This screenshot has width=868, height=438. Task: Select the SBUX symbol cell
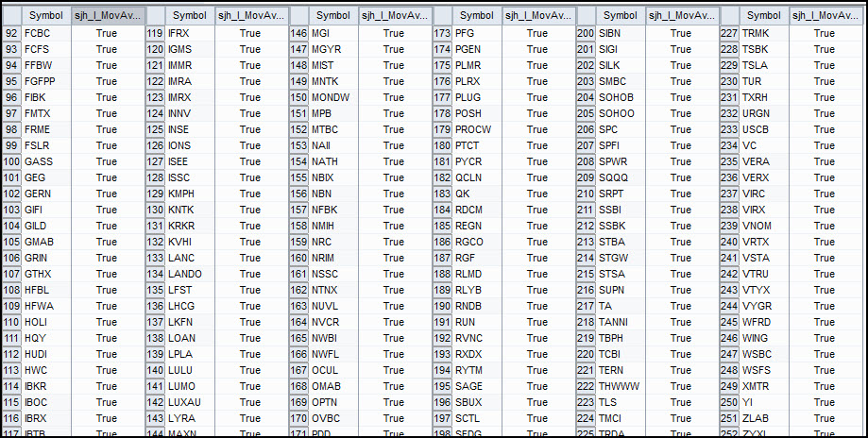[x=478, y=402]
